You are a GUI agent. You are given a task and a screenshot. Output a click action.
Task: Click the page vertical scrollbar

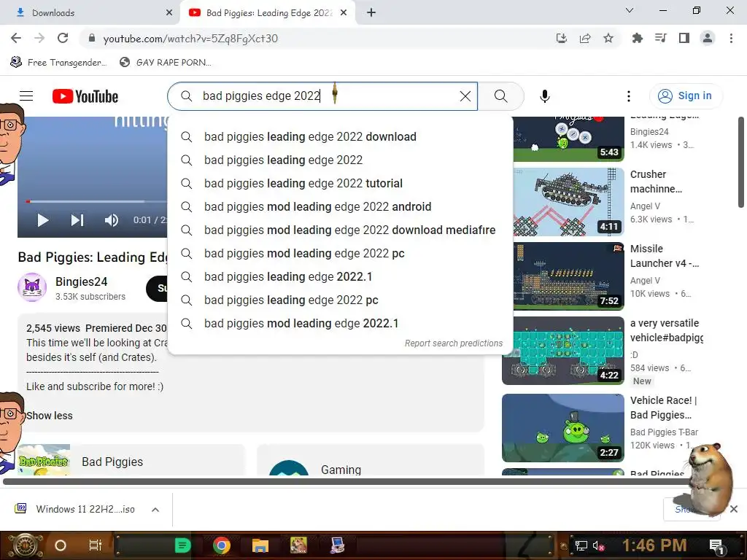(x=741, y=162)
